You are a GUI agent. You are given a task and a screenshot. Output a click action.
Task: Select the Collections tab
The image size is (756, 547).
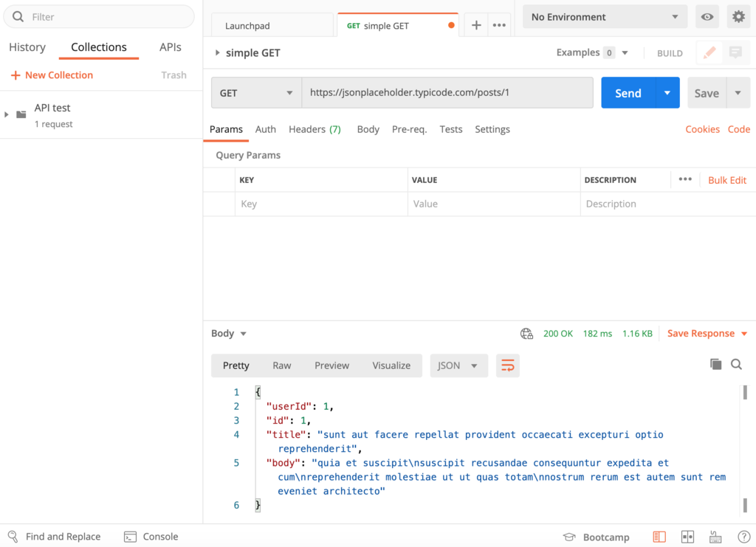pyautogui.click(x=99, y=47)
